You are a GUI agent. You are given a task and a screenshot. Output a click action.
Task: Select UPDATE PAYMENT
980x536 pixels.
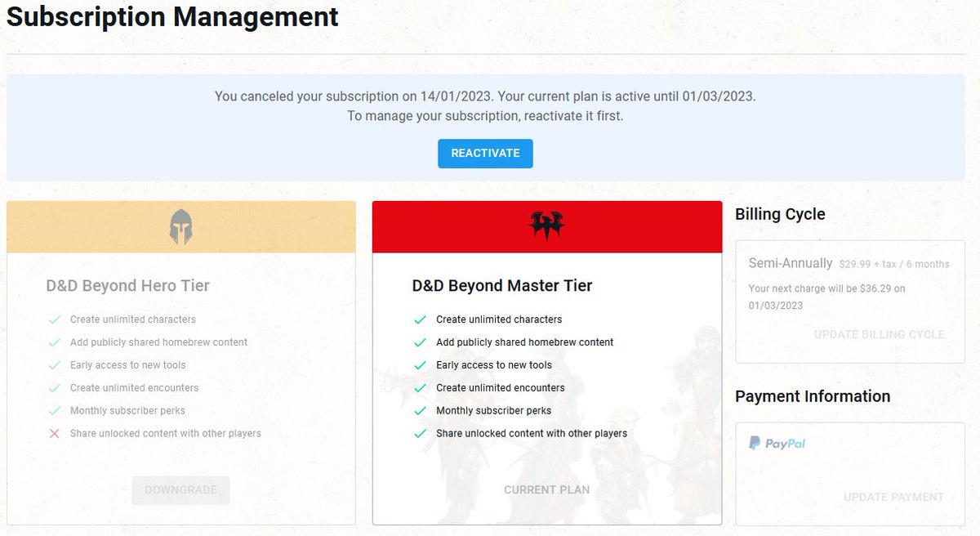(x=893, y=497)
